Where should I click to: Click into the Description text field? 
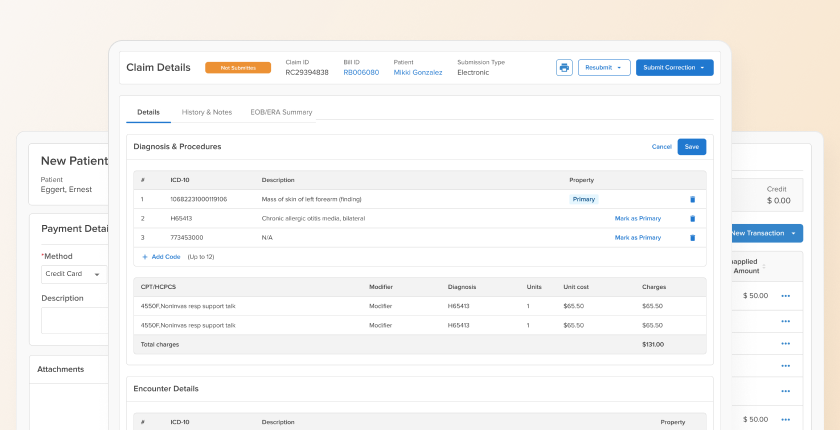75,320
